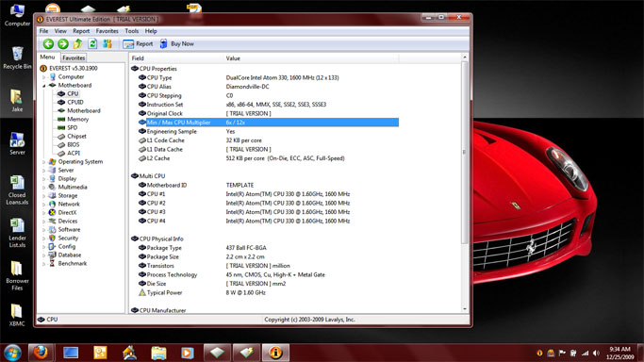Select the SPD icon in the tree
Screen dimensions: 644x362
click(61, 127)
